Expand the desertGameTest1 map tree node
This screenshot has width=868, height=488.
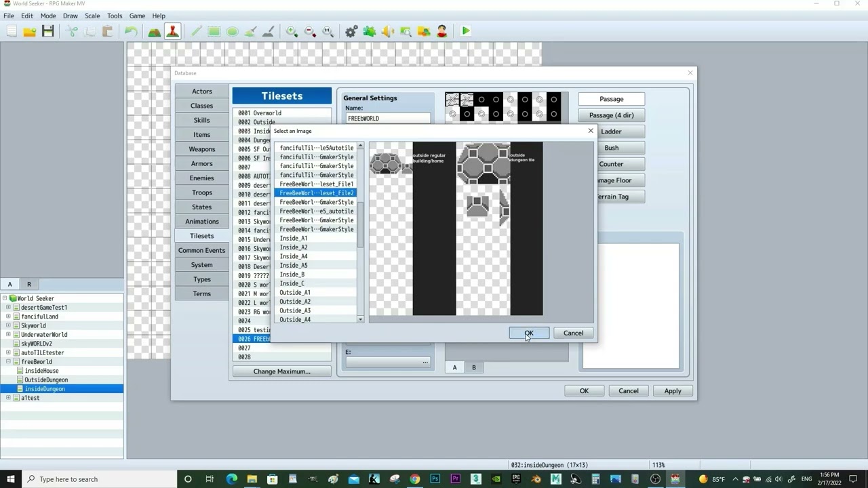8,308
